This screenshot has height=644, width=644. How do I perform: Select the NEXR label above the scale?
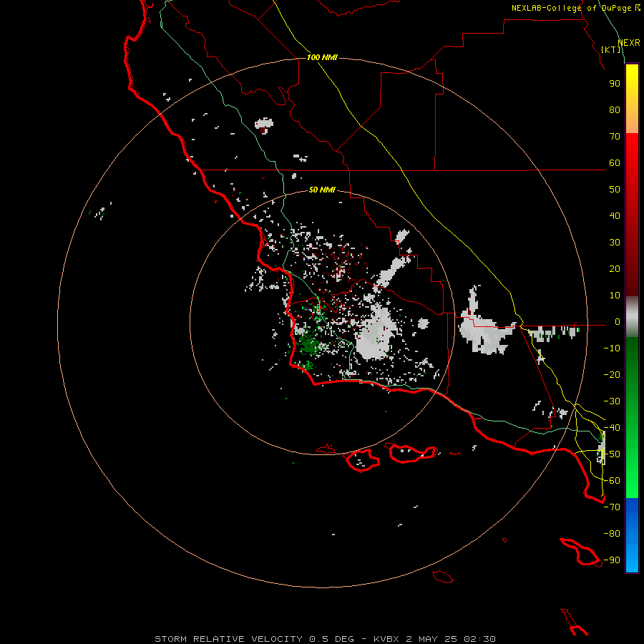click(628, 43)
